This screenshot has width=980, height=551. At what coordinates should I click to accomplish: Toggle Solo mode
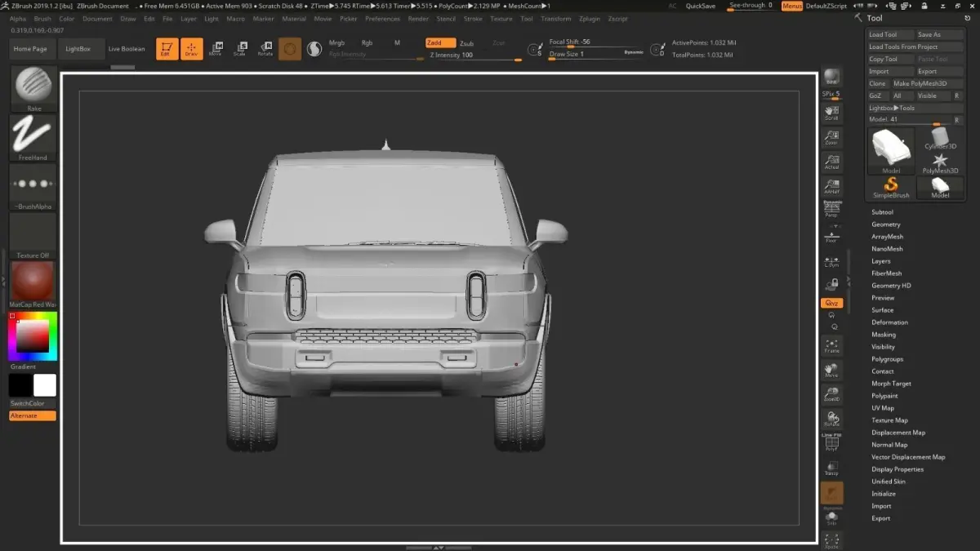click(831, 517)
